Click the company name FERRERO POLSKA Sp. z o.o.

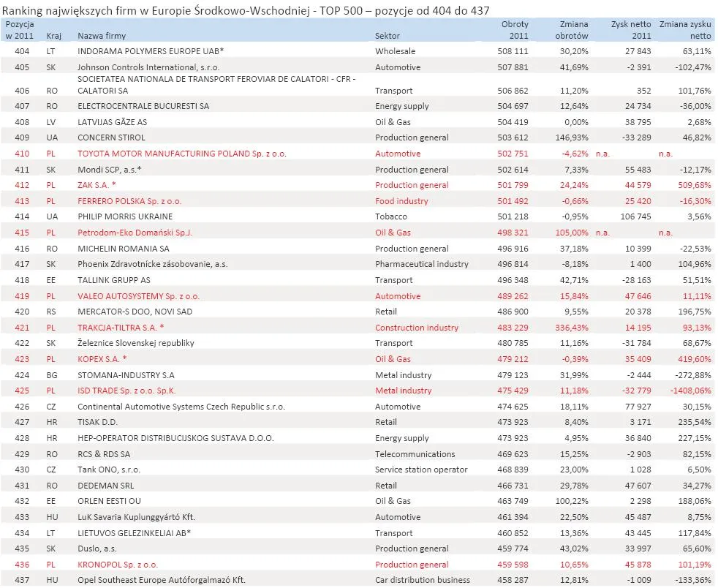coord(130,200)
